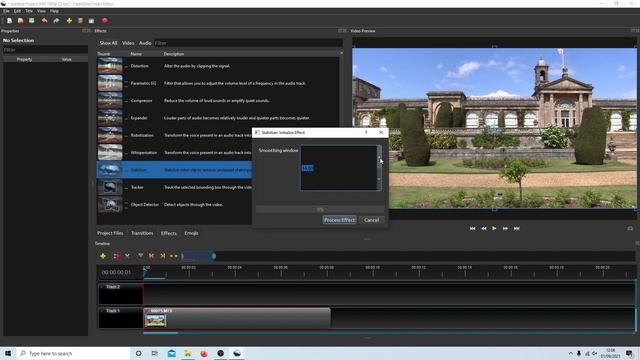This screenshot has height=360, width=640.
Task: Click the snapshot icon beside the preview controls
Action: 630,229
